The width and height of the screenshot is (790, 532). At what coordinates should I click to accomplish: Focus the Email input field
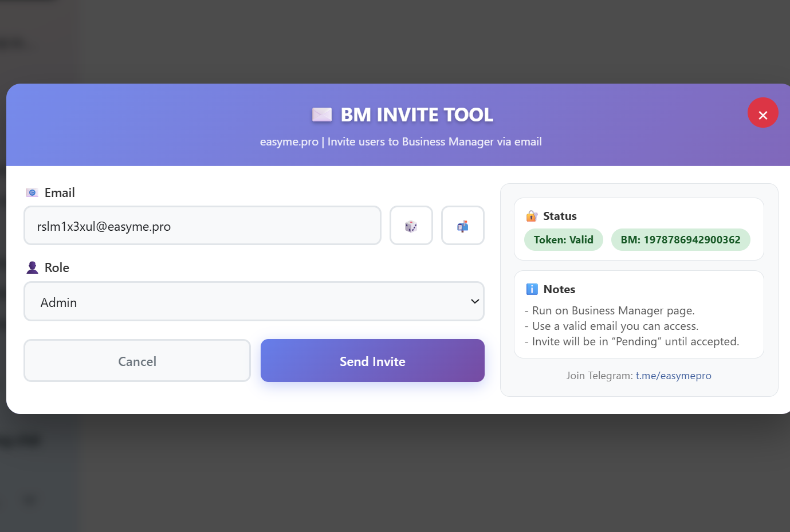coord(202,226)
